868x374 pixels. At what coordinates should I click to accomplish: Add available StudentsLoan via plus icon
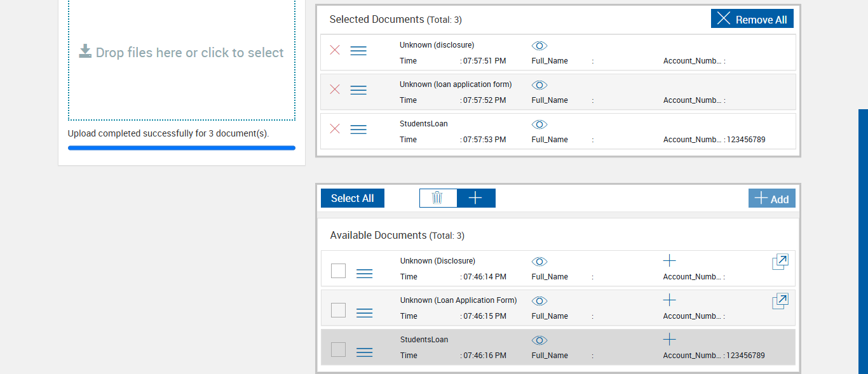pyautogui.click(x=669, y=339)
